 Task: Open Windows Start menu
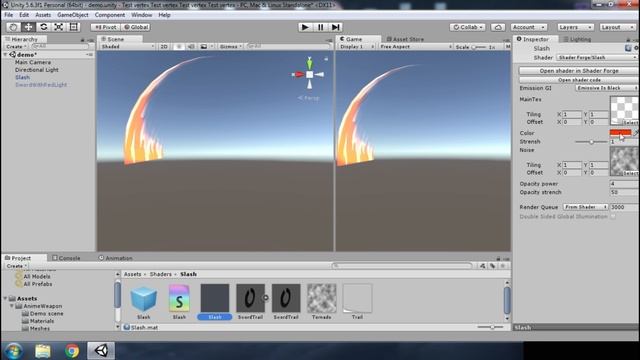pyautogui.click(x=13, y=351)
